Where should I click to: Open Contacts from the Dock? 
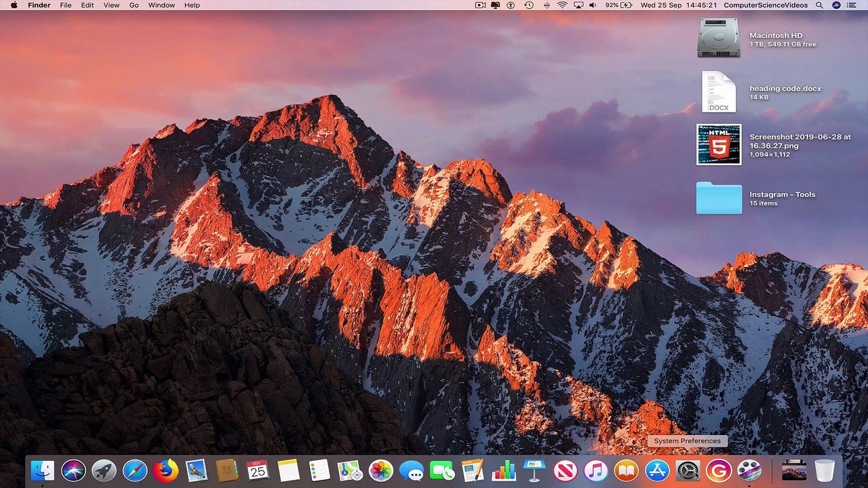point(227,470)
